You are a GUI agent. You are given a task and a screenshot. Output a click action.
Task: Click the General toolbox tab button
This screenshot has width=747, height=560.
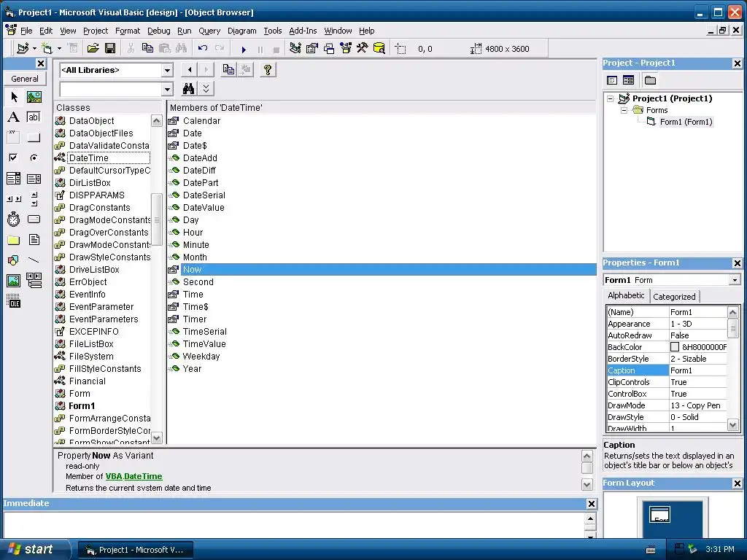pyautogui.click(x=25, y=79)
